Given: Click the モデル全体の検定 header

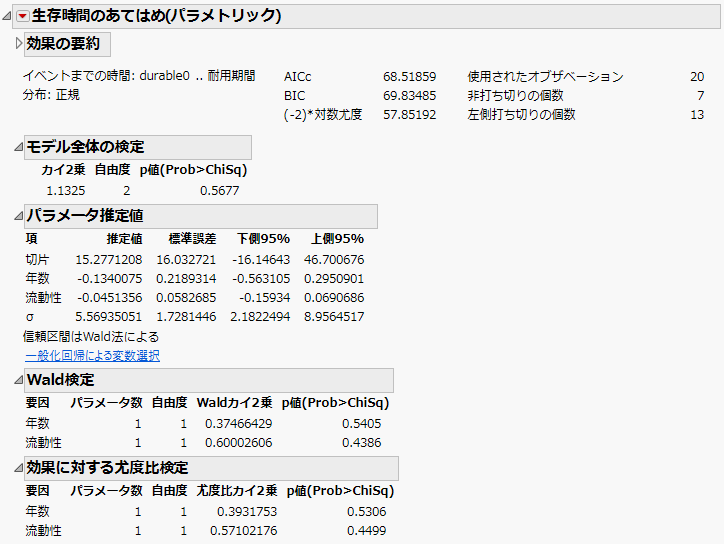Looking at the screenshot, I should [138, 147].
